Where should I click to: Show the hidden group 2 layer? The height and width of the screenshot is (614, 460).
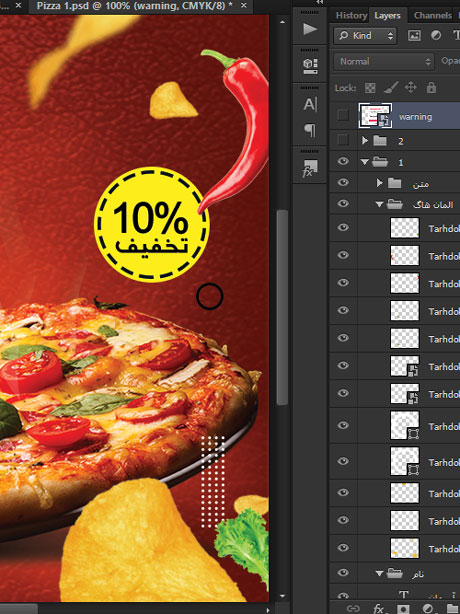(343, 140)
